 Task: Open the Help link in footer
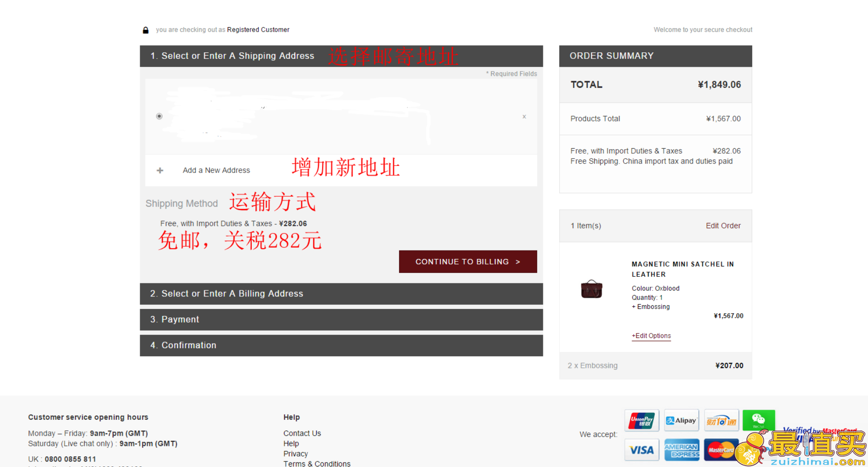tap(291, 444)
